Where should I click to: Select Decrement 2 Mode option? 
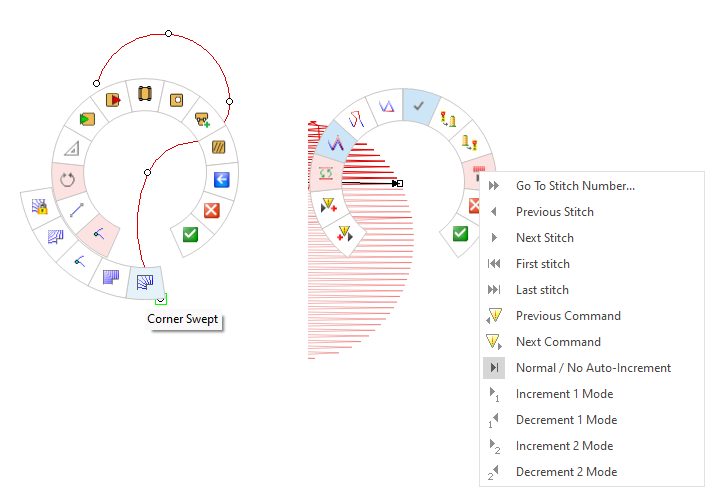[x=566, y=472]
